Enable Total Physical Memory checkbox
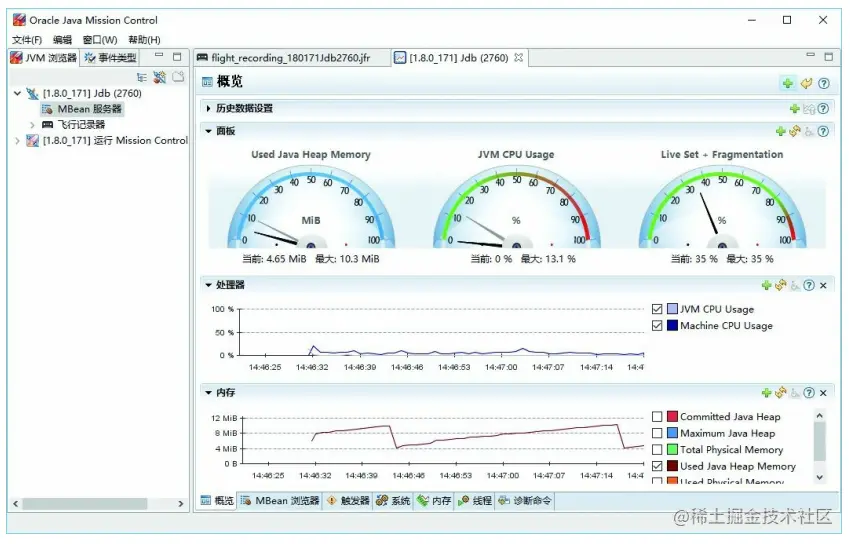 (x=657, y=450)
